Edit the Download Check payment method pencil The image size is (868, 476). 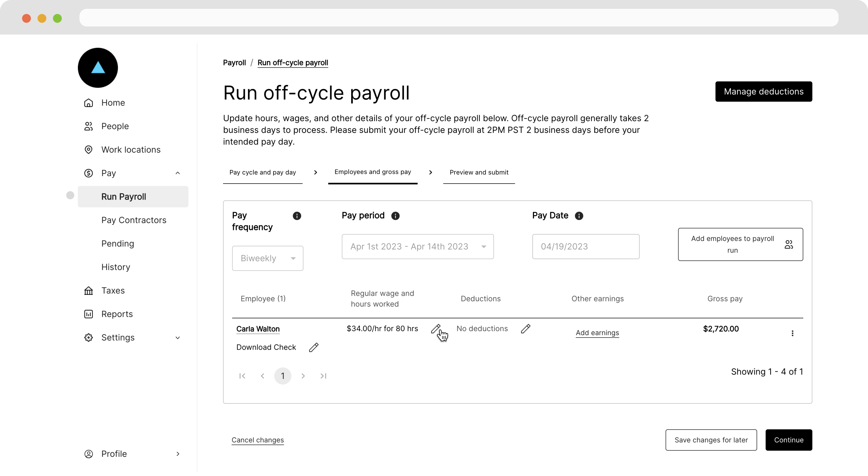pyautogui.click(x=314, y=347)
